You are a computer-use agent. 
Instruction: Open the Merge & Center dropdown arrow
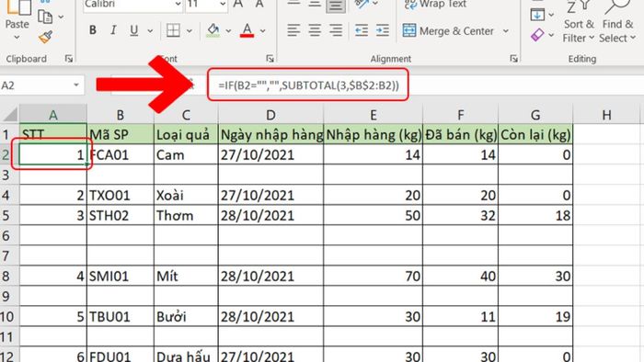tap(506, 30)
